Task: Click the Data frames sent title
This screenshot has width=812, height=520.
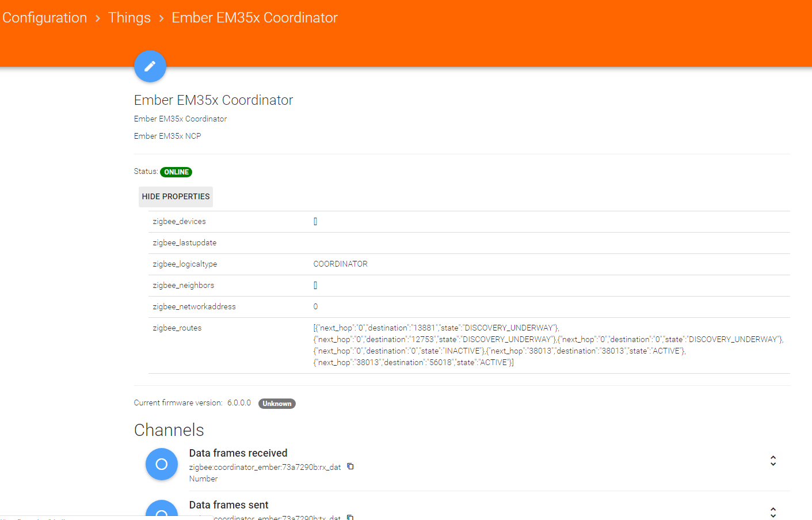Action: (x=228, y=505)
